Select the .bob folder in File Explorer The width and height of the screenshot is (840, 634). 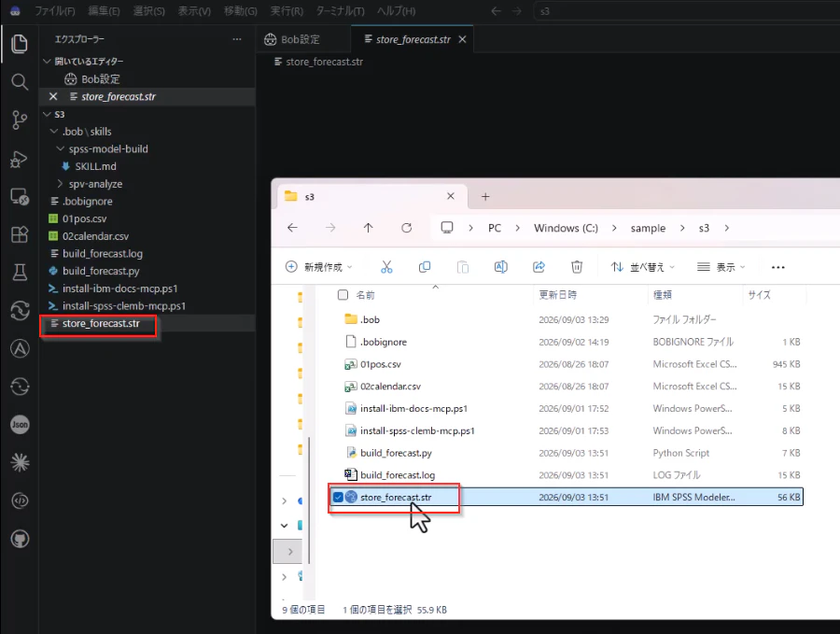tap(371, 319)
